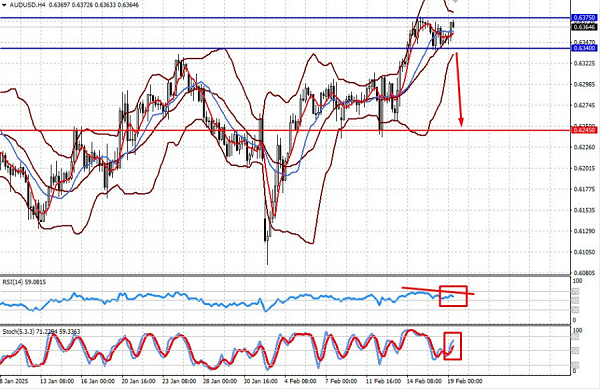Select the red downward arrow drawing
600x389 pixels.
459,90
